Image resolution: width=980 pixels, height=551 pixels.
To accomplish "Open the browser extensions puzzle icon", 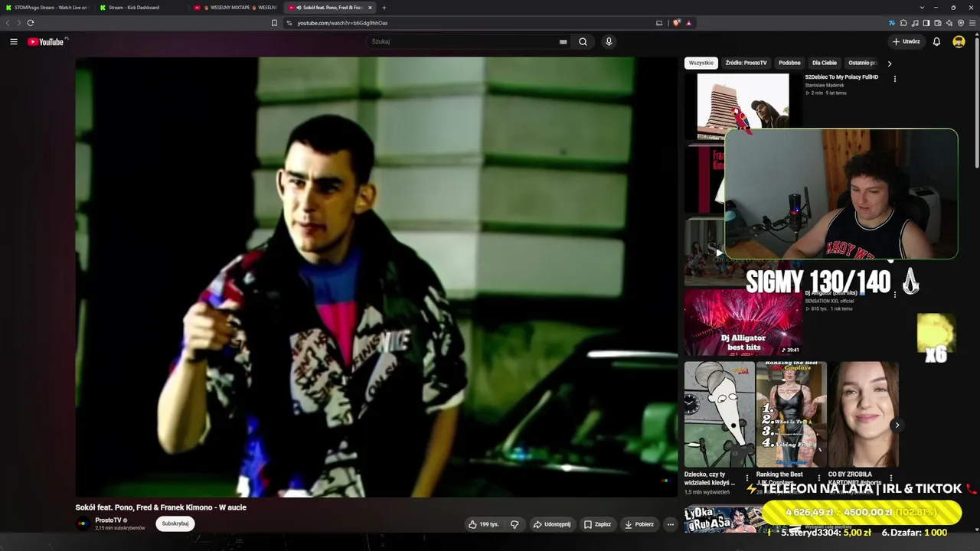I will click(x=903, y=23).
